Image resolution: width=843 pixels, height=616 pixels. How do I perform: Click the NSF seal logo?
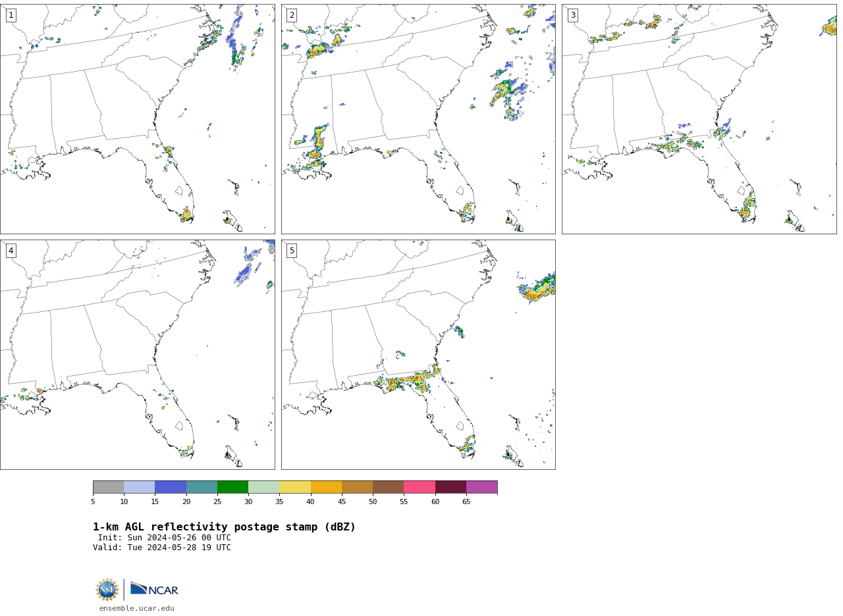click(x=107, y=590)
